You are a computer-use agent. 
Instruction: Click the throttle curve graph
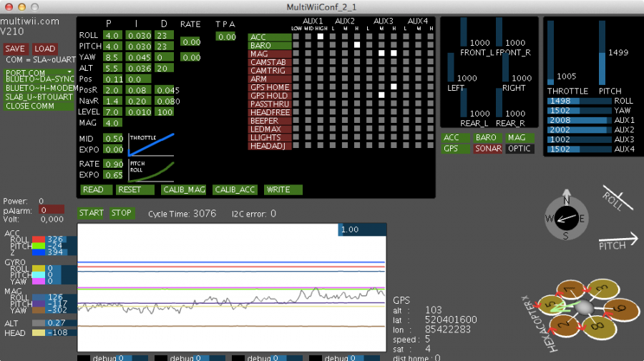coord(151,144)
